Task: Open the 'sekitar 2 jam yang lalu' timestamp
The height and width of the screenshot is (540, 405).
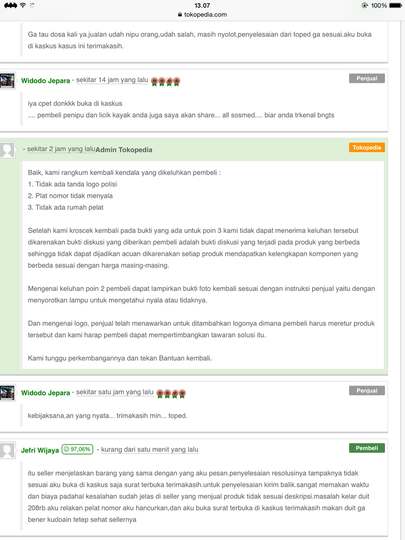Action: pos(61,149)
